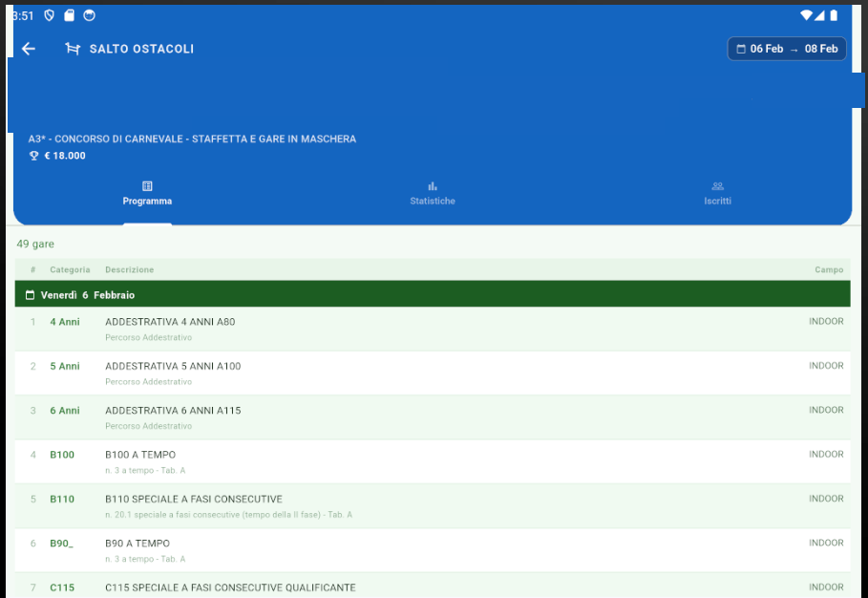
Task: Click the Venerdì 6 Febbraio day header
Action: coord(433,294)
